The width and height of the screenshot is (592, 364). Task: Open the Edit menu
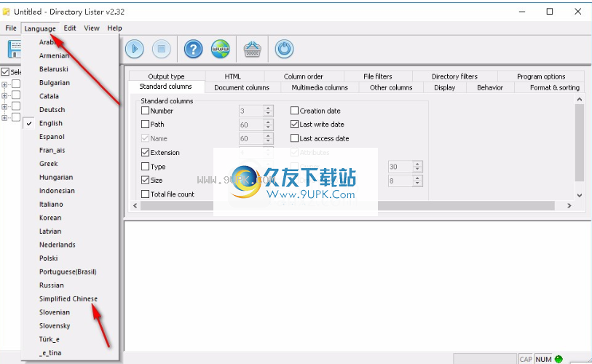pos(70,28)
